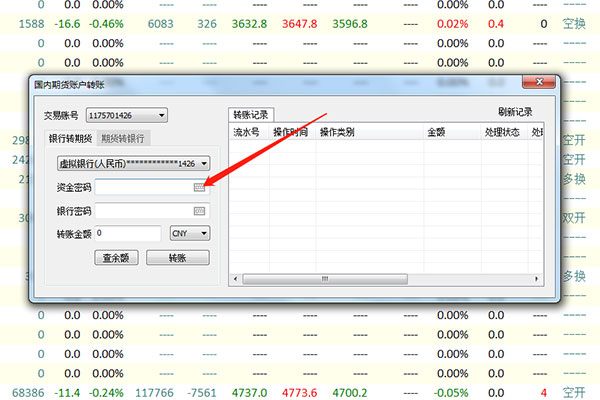The height and width of the screenshot is (400, 600).
Task: Click -7561 in bottom quote row
Action: pyautogui.click(x=202, y=393)
